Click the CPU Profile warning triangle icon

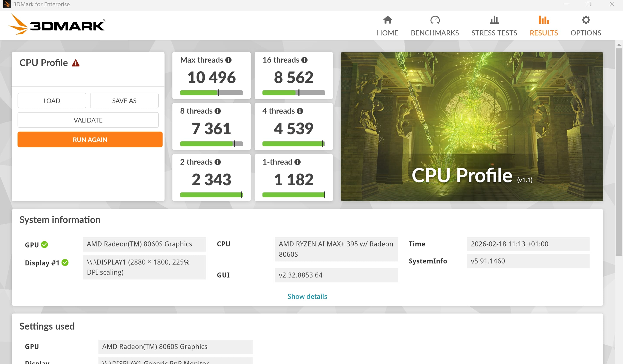click(76, 63)
